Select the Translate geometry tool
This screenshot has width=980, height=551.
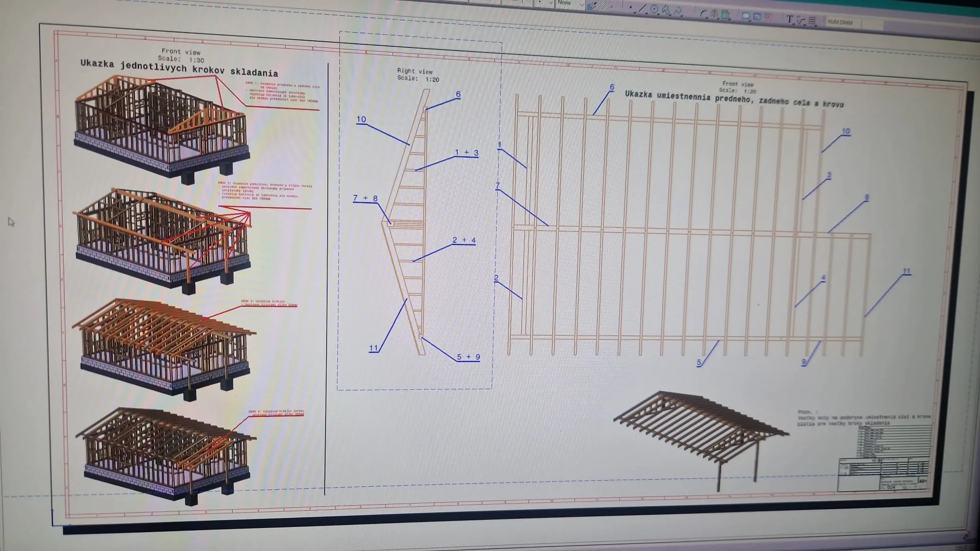click(x=725, y=15)
